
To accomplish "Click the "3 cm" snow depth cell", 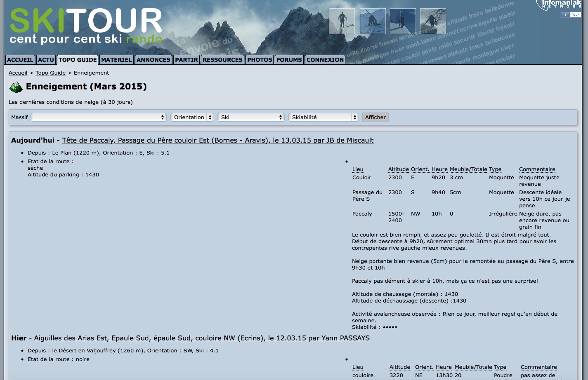I will [x=456, y=178].
